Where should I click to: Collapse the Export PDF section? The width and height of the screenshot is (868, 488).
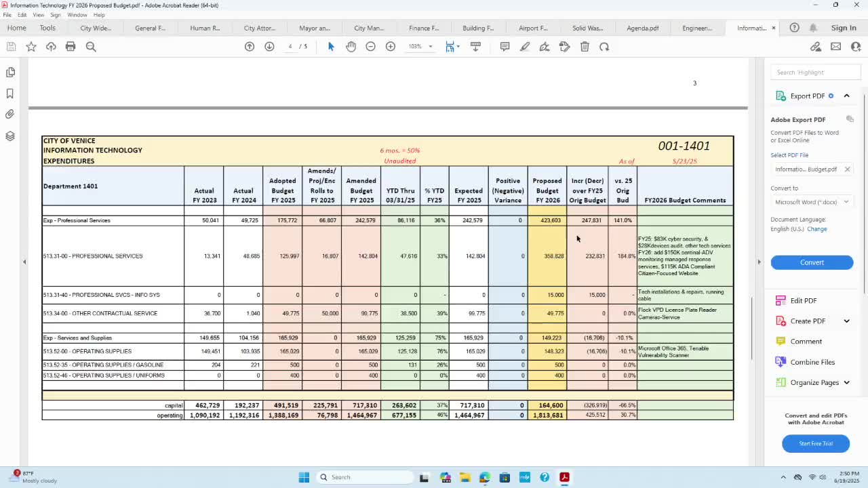pos(846,96)
